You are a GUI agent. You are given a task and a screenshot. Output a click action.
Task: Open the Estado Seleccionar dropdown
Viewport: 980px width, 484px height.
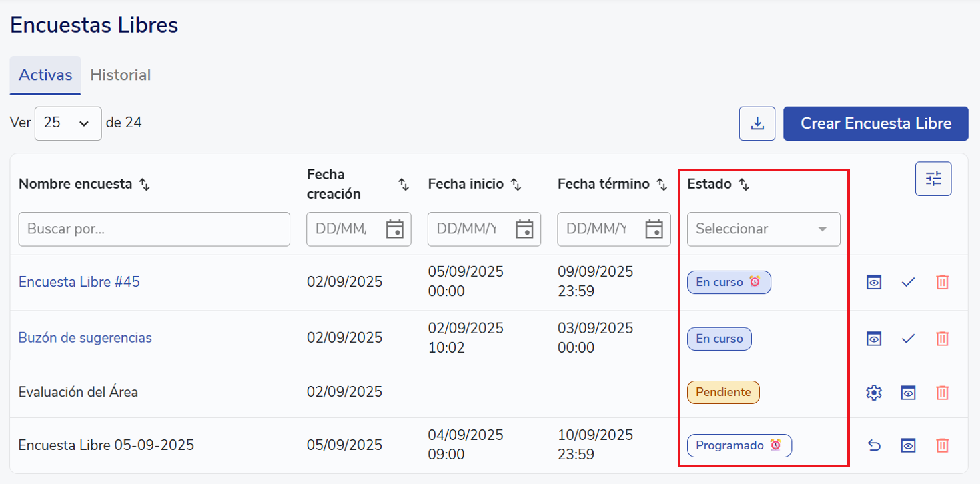763,229
